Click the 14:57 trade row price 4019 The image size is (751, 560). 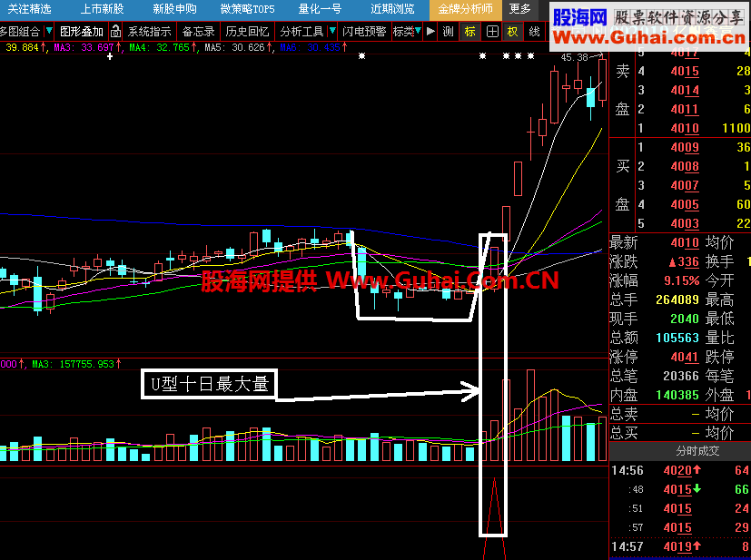[x=677, y=546]
